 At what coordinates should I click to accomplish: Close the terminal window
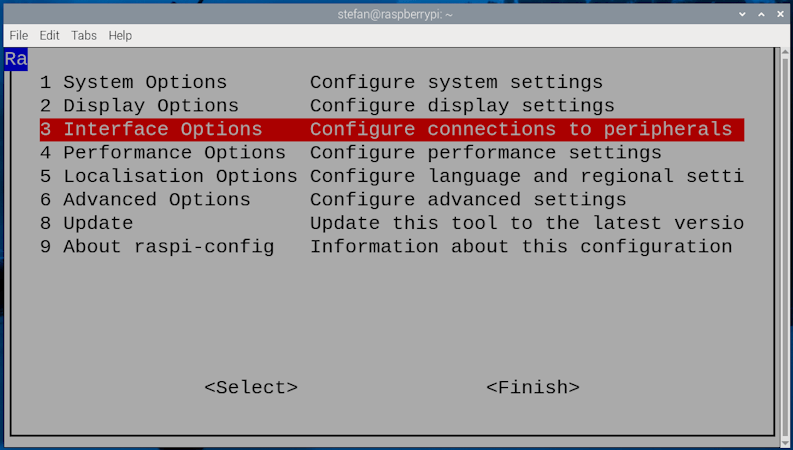pyautogui.click(x=779, y=14)
